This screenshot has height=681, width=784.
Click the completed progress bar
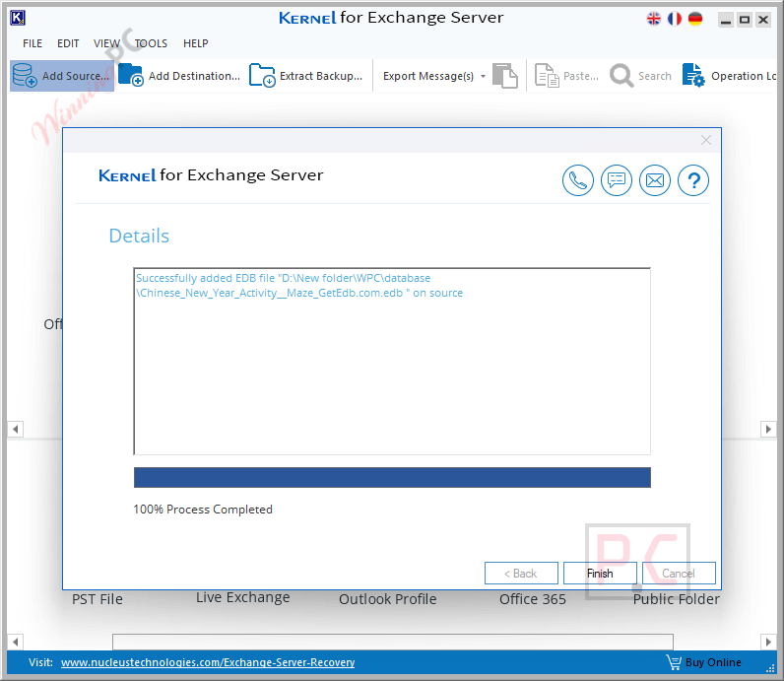pos(392,477)
